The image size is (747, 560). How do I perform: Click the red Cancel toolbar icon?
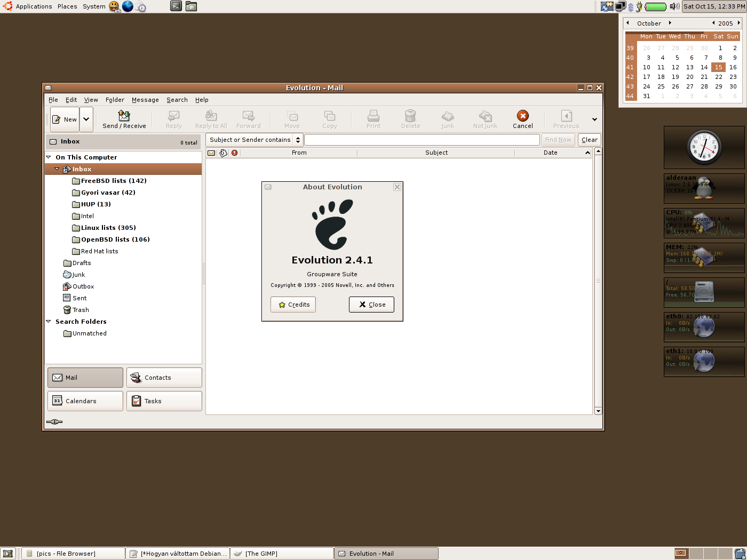pyautogui.click(x=523, y=116)
